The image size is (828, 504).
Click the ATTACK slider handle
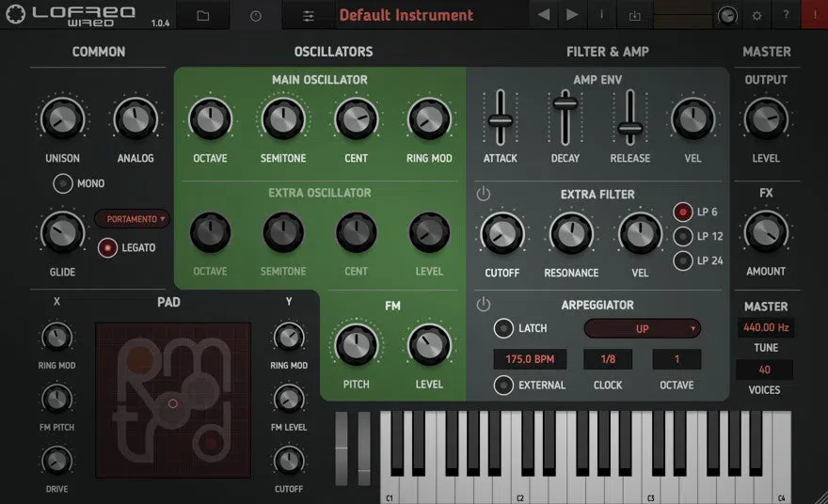(500, 120)
